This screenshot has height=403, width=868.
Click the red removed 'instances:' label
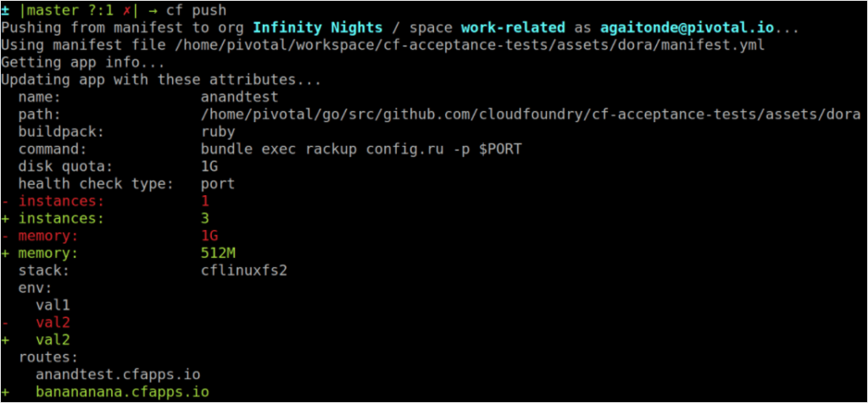61,201
